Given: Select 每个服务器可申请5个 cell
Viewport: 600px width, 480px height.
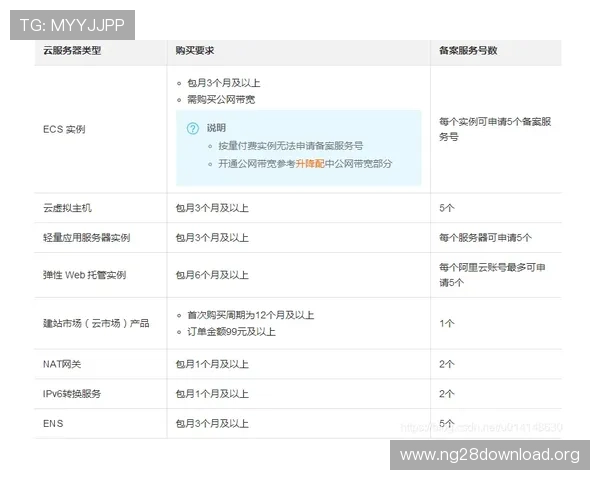Looking at the screenshot, I should click(485, 238).
